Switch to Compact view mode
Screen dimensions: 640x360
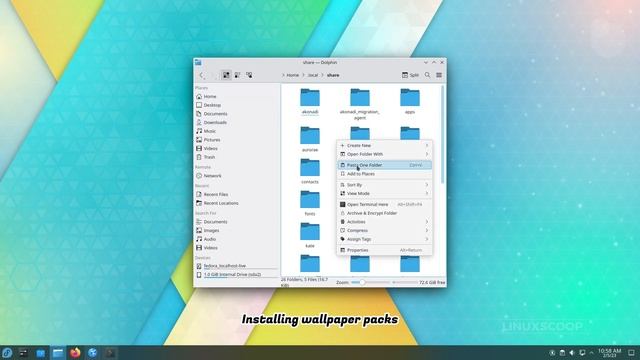click(x=237, y=75)
